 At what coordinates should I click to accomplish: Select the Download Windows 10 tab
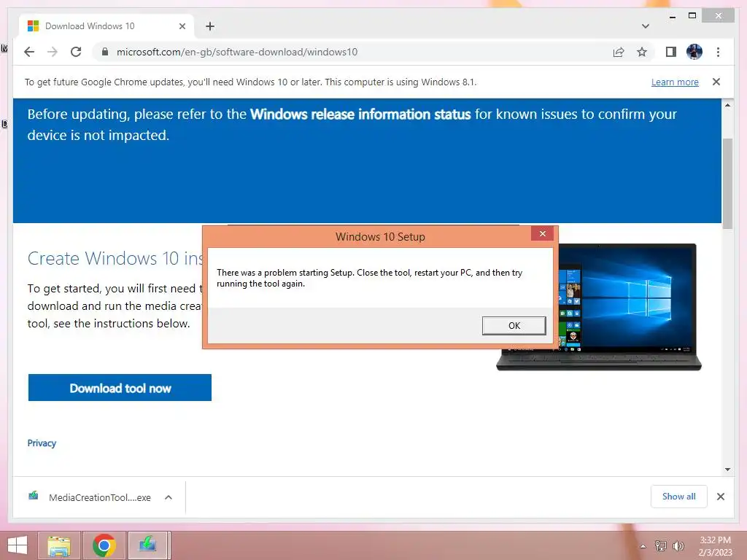tap(105, 26)
